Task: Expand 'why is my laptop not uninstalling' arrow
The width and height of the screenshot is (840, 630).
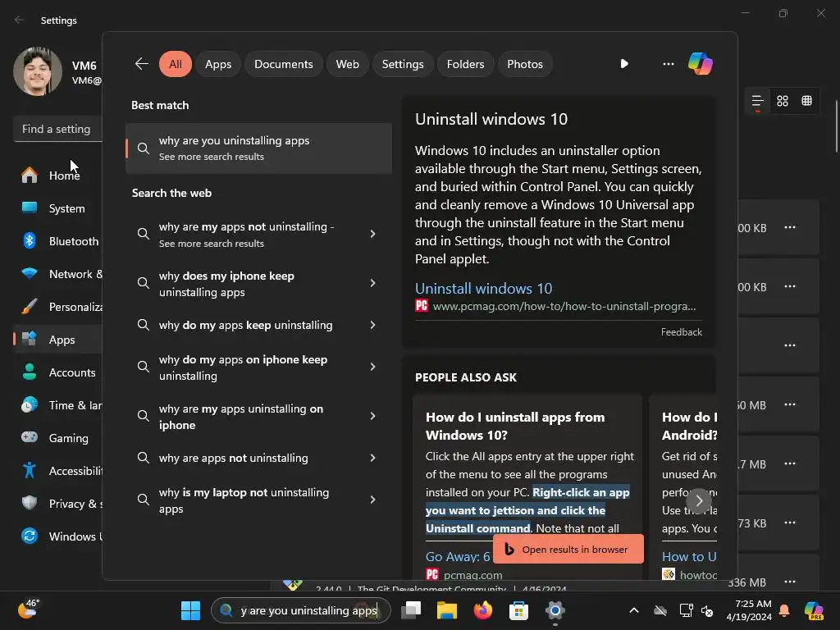Action: point(373,500)
